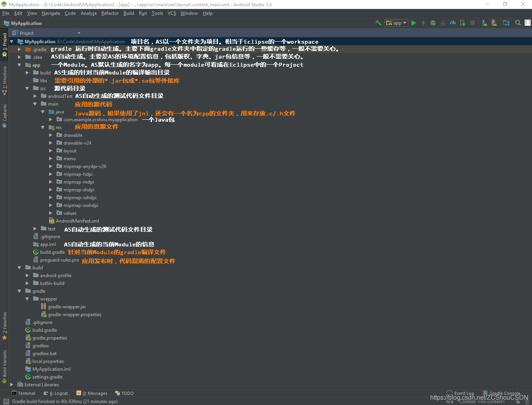Image resolution: width=532 pixels, height=405 pixels.
Task: Click the Search Everywhere magnifier icon
Action: coord(518,23)
